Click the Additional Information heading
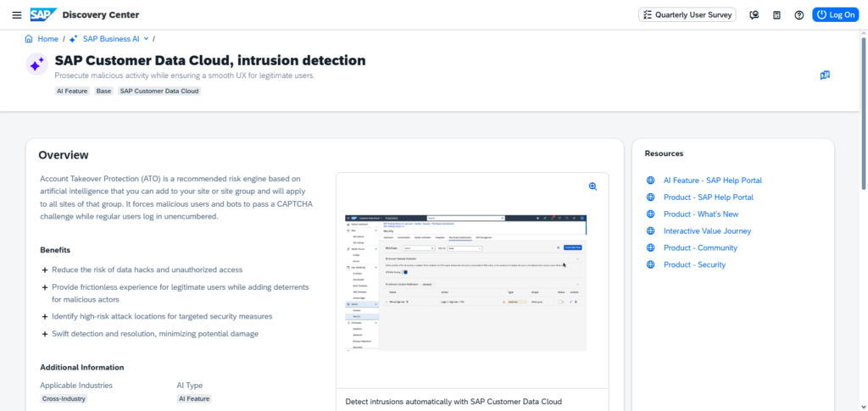The image size is (868, 411). click(x=82, y=367)
